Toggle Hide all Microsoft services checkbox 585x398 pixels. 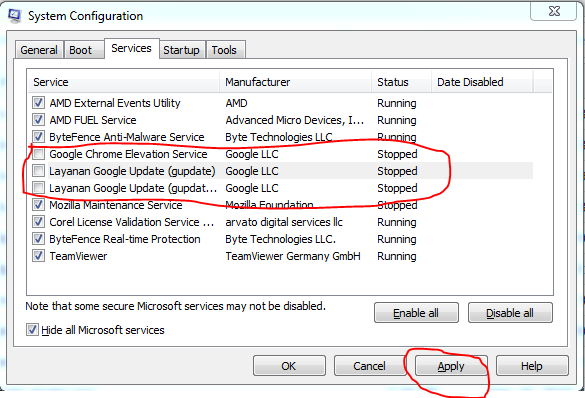[x=32, y=330]
